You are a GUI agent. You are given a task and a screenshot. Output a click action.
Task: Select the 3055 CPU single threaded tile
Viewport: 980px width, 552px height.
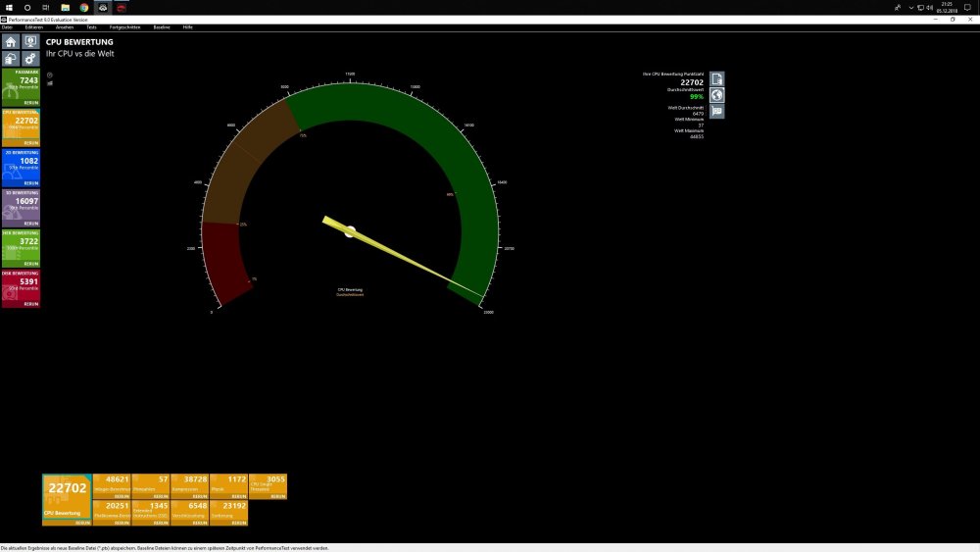[x=269, y=484]
